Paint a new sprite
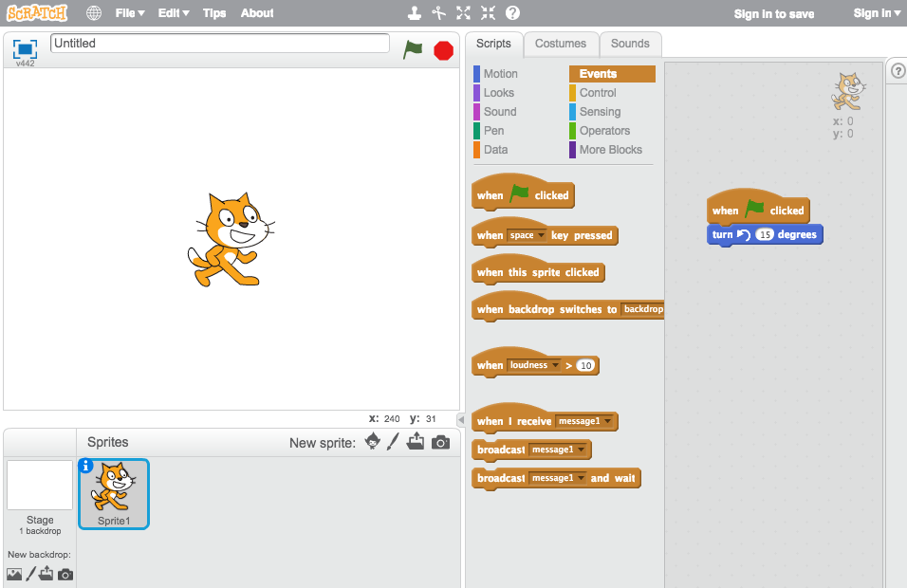Screen dimensions: 907x588 pos(394,442)
